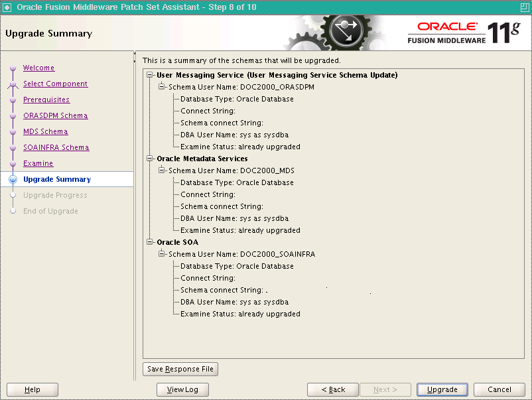Click the View Log button
The image size is (532, 400).
click(x=182, y=389)
